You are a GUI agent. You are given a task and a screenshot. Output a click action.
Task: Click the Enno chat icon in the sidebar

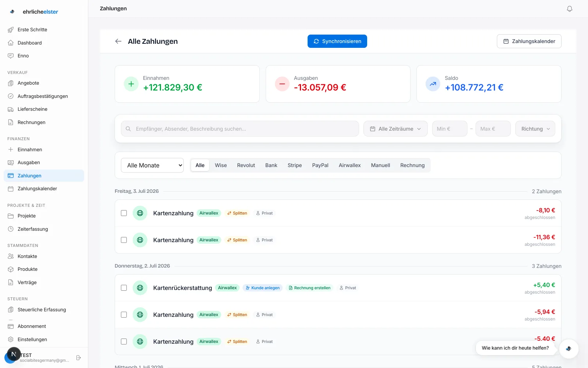[x=11, y=56]
